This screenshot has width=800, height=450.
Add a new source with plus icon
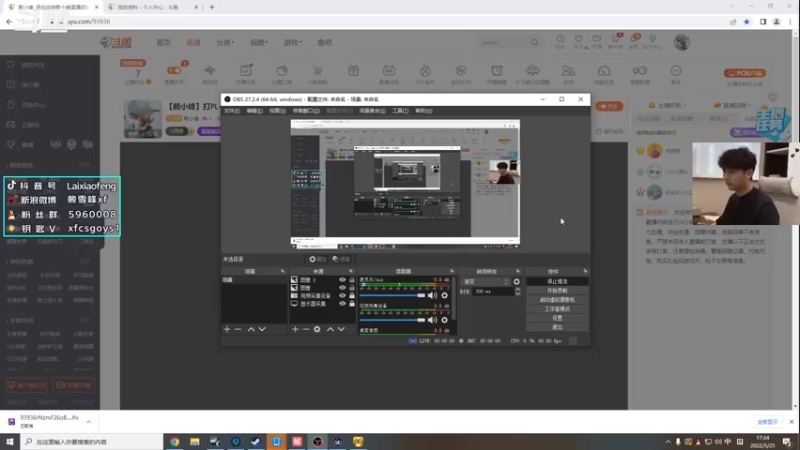click(x=295, y=330)
